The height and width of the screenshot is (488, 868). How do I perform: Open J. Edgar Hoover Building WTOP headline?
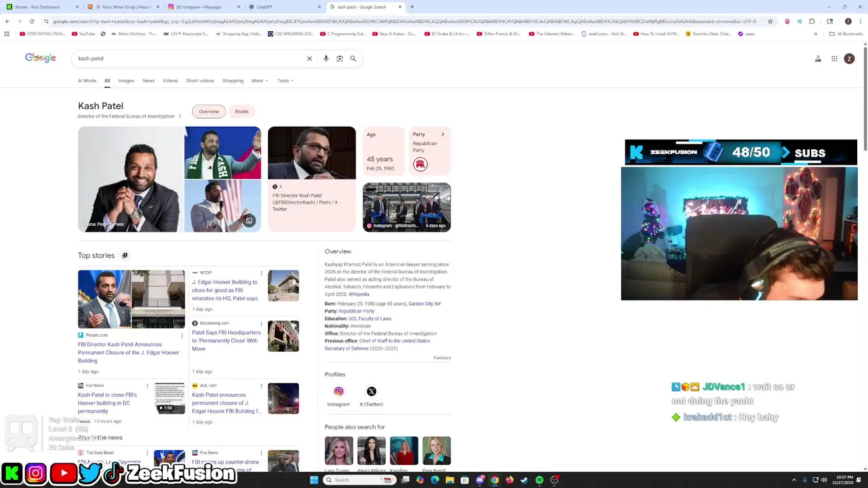[x=224, y=290]
